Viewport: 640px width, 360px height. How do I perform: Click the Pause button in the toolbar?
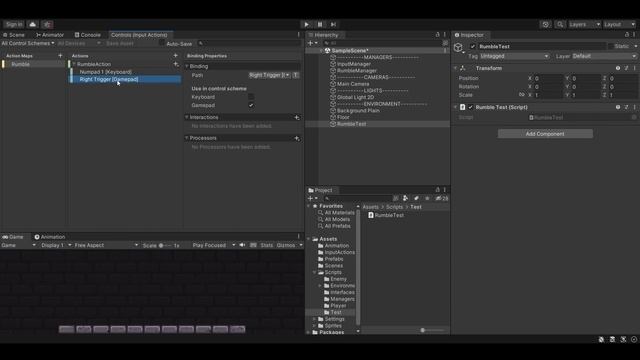(320, 24)
